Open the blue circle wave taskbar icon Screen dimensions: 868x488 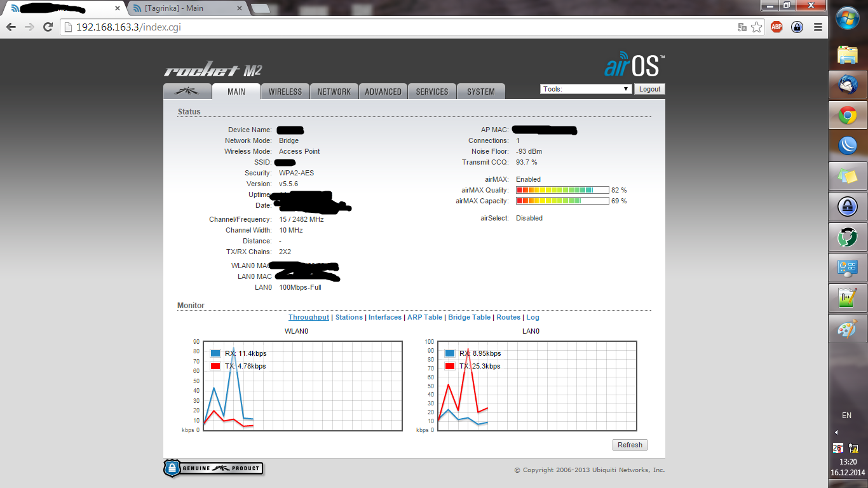848,146
